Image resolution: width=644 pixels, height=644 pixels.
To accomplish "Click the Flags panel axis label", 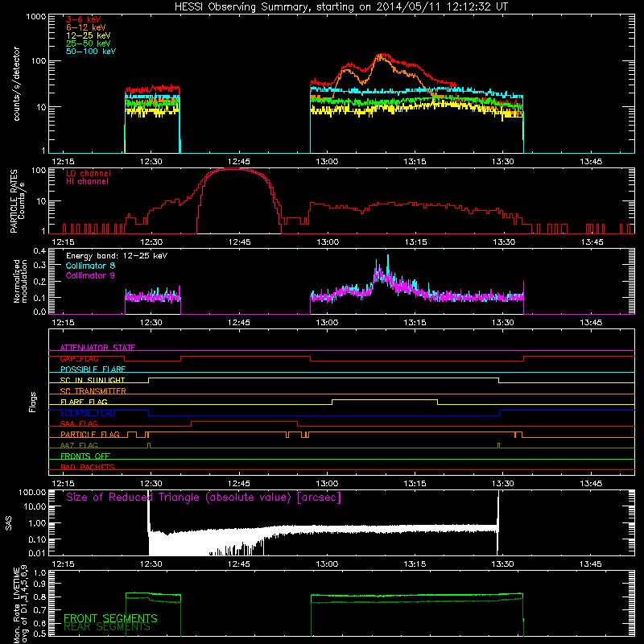I will pos(32,402).
